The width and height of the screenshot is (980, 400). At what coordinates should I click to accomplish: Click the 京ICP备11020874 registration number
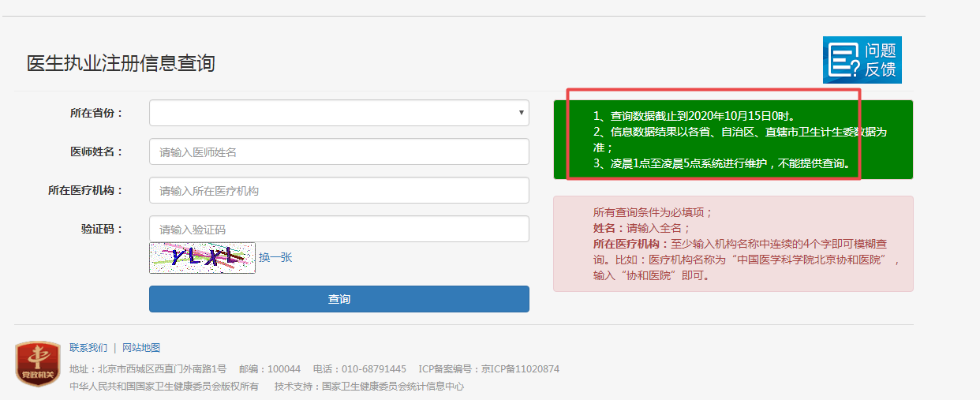pyautogui.click(x=520, y=368)
